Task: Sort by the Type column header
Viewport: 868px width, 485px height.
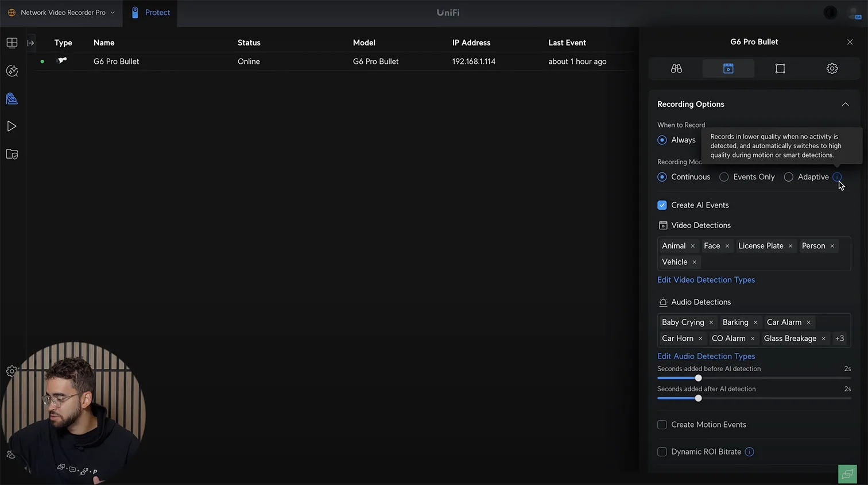Action: point(63,43)
